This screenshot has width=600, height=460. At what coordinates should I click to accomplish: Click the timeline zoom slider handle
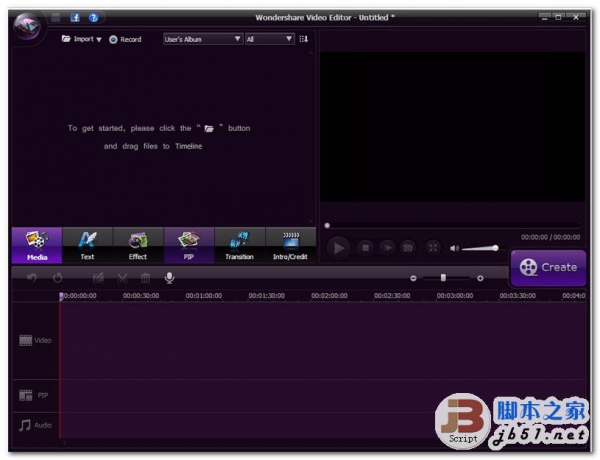pos(443,277)
